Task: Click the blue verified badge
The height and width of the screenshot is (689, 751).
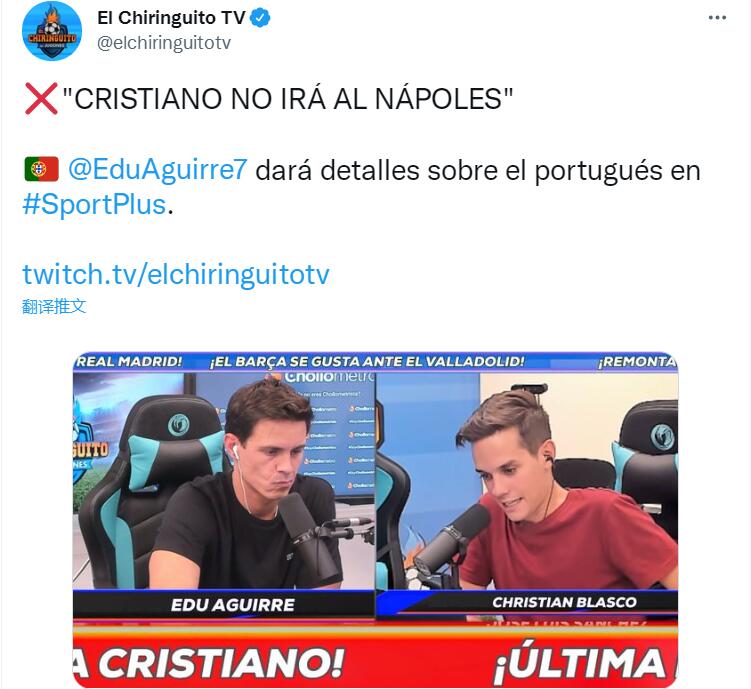Action: point(261,18)
